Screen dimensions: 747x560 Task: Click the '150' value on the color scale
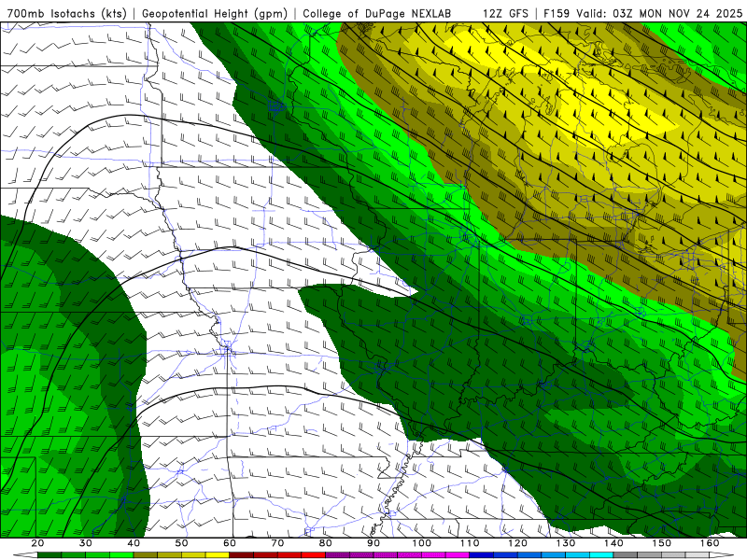point(662,543)
